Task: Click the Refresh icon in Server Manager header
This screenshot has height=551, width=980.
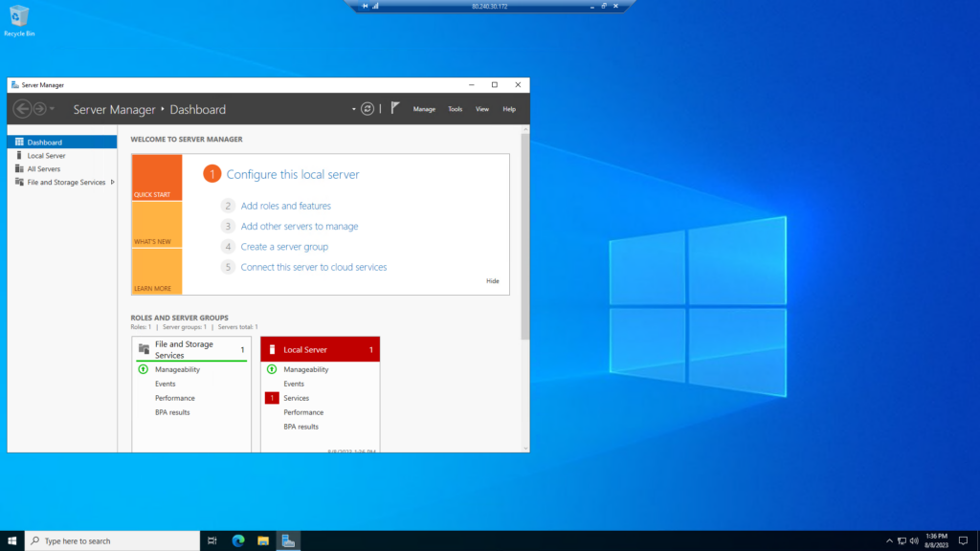Action: point(367,109)
